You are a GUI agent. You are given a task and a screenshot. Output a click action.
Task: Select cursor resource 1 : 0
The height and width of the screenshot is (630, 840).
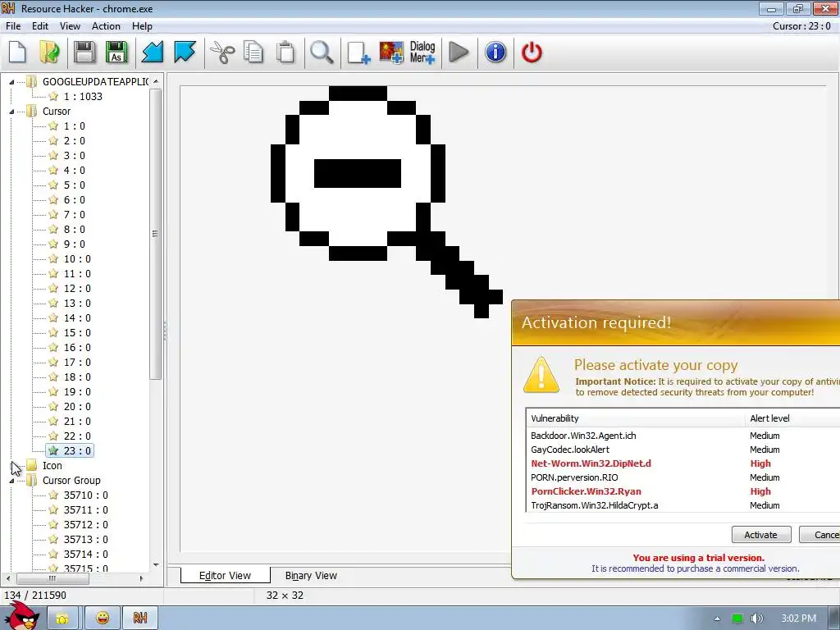(74, 126)
